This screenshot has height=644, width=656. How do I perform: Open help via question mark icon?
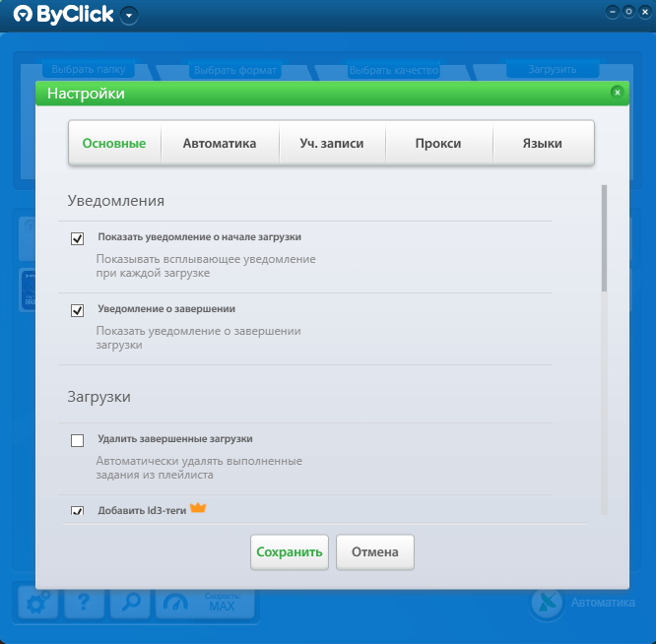84,603
